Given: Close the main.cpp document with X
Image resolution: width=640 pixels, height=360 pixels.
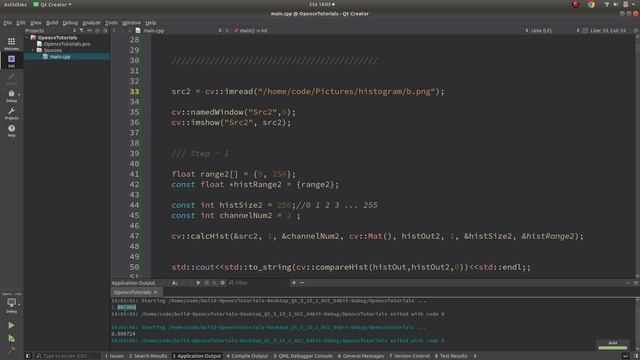Looking at the screenshot, I should (227, 31).
